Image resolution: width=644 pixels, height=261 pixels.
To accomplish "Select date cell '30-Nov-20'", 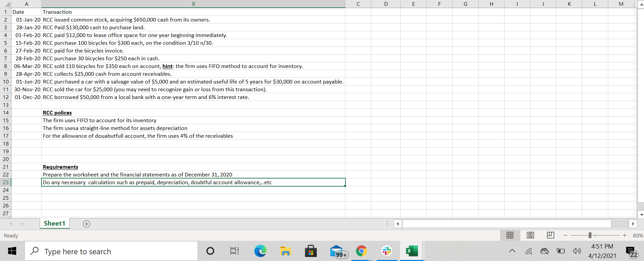I will tap(26, 89).
